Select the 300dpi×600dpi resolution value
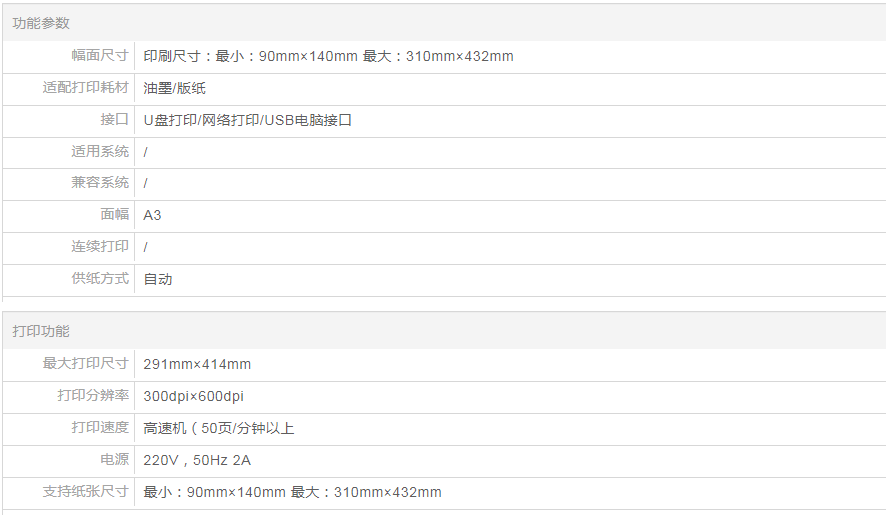 click(193, 396)
